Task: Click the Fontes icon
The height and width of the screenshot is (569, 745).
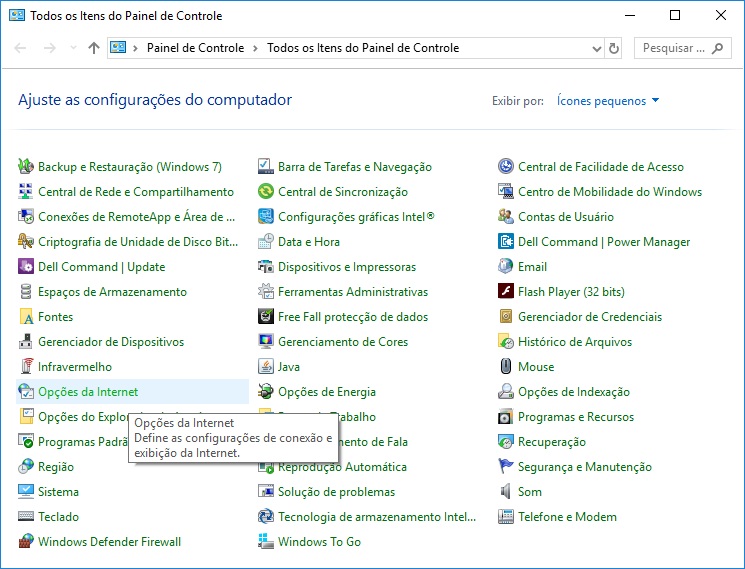Action: 26,316
